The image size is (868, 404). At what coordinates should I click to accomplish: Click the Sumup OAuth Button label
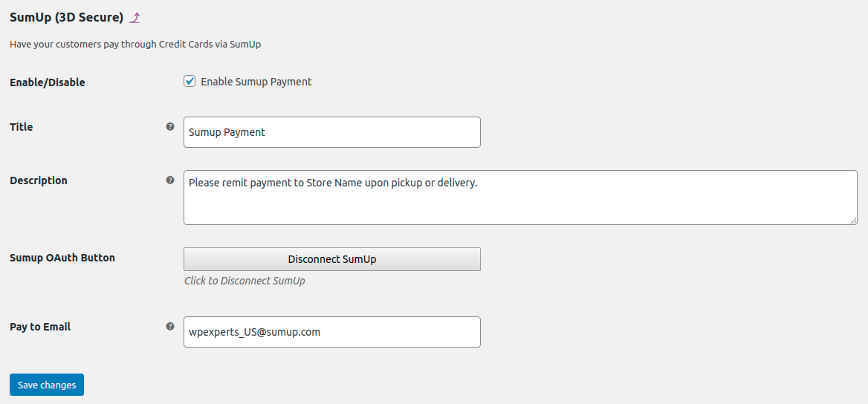click(62, 258)
